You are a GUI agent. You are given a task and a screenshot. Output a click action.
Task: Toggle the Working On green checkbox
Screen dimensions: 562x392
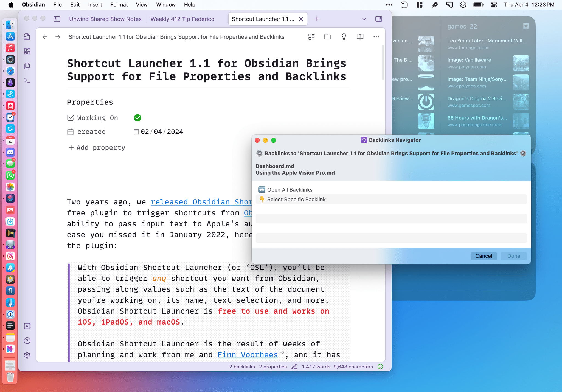coord(137,118)
